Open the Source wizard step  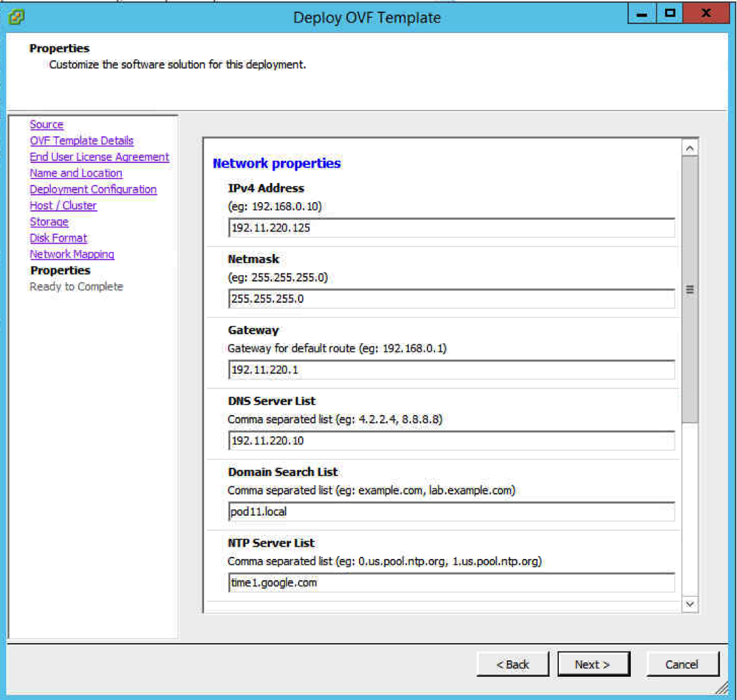[47, 125]
